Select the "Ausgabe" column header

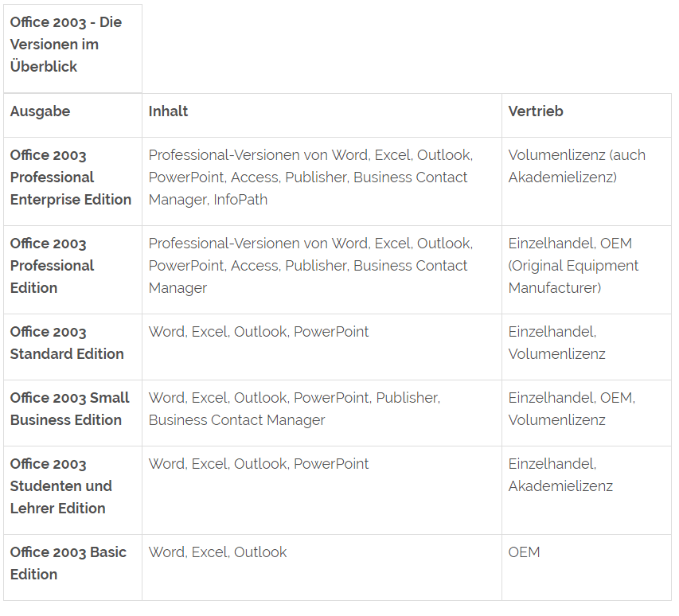pos(41,111)
